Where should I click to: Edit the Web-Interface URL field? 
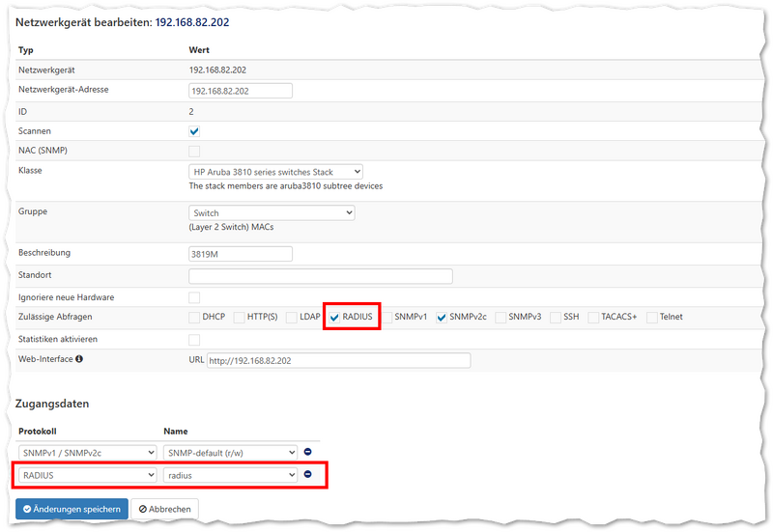tap(339, 360)
